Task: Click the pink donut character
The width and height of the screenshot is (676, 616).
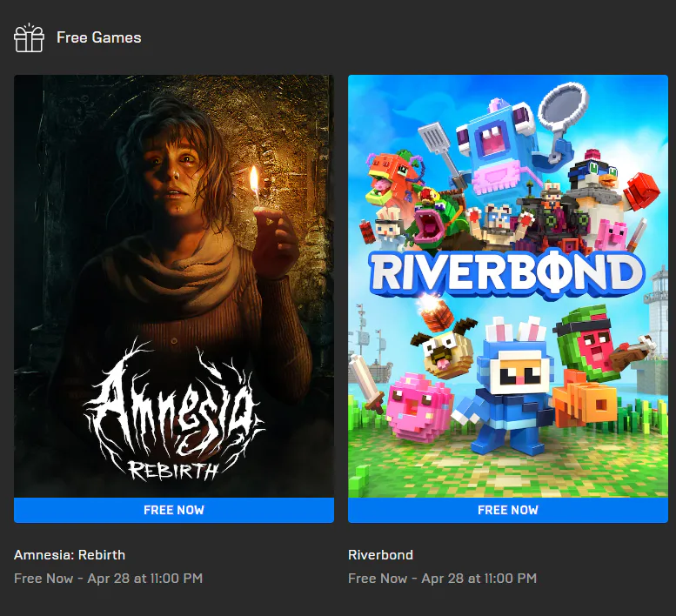Action: tap(418, 407)
